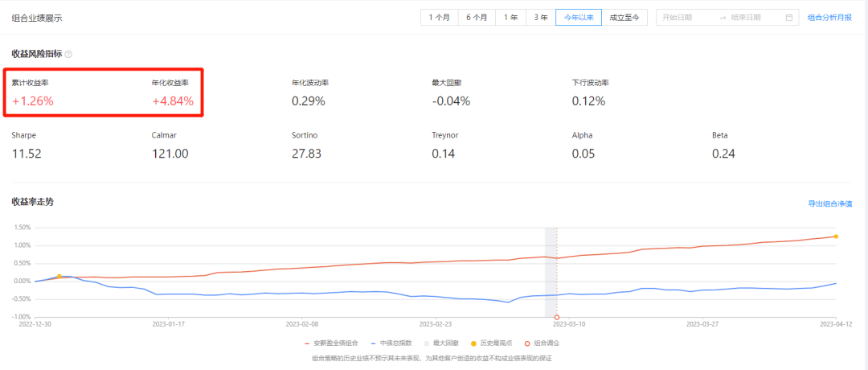Image resolution: width=868 pixels, height=370 pixels.
Task: Click 导出组合净值 to export NAV
Action: (829, 204)
